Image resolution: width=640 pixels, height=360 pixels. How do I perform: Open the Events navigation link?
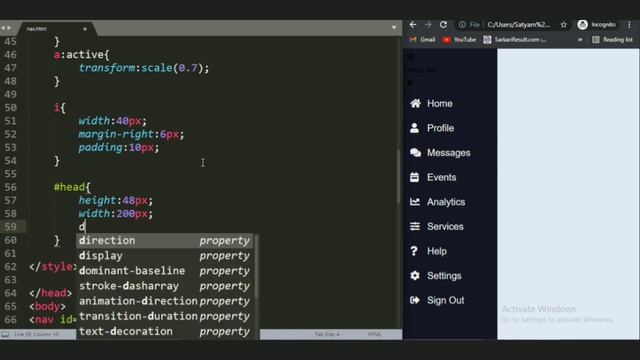click(442, 177)
